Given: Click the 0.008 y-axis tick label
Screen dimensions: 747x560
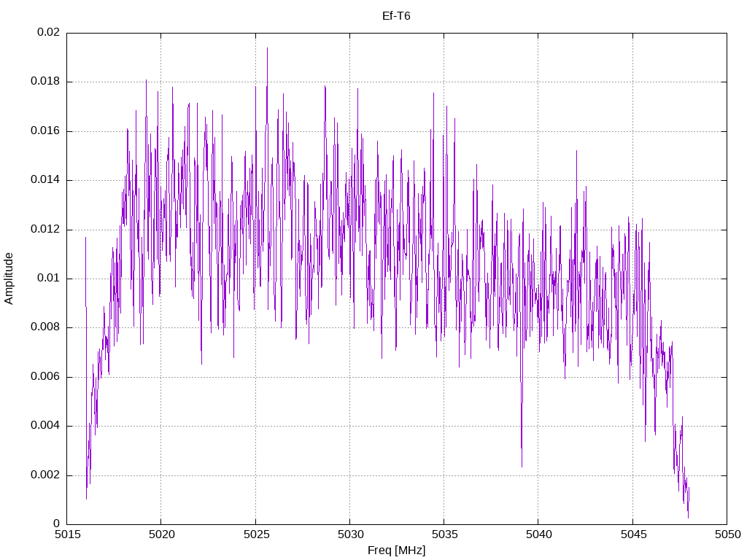Looking at the screenshot, I should pyautogui.click(x=45, y=327).
